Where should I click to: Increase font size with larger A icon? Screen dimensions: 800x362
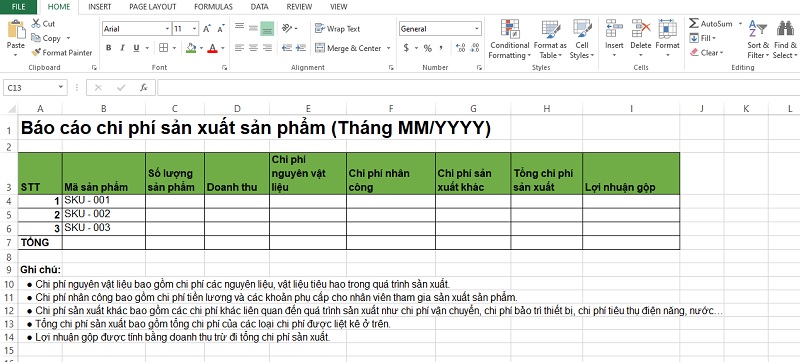click(x=207, y=29)
